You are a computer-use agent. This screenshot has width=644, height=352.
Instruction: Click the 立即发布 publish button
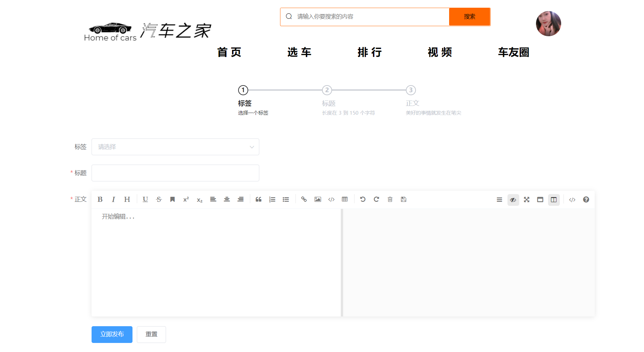point(112,334)
